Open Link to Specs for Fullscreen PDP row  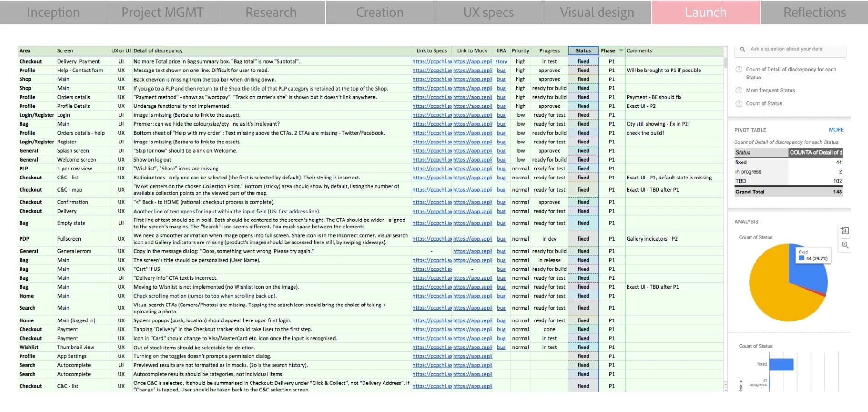[x=432, y=239]
